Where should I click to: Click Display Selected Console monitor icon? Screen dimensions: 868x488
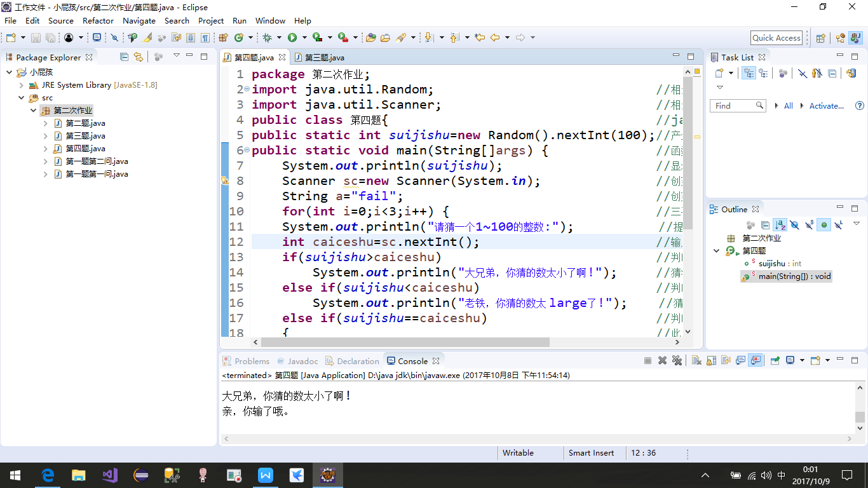click(x=790, y=360)
